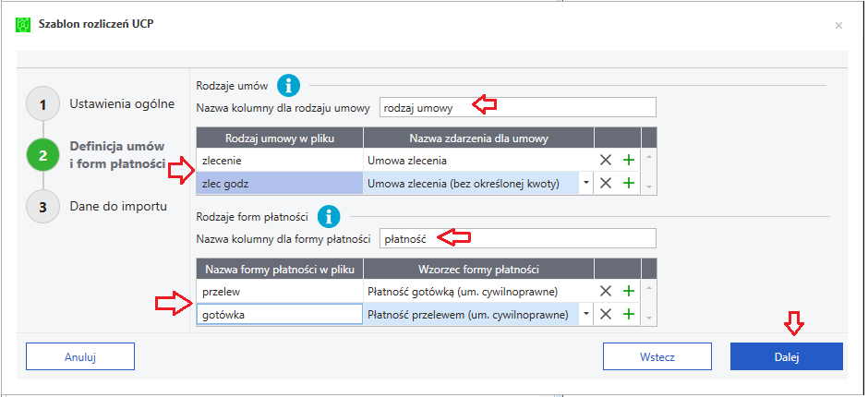Screen dimensions: 868x397
Task: Select the zlecenie cell in contracts table
Action: [x=280, y=161]
